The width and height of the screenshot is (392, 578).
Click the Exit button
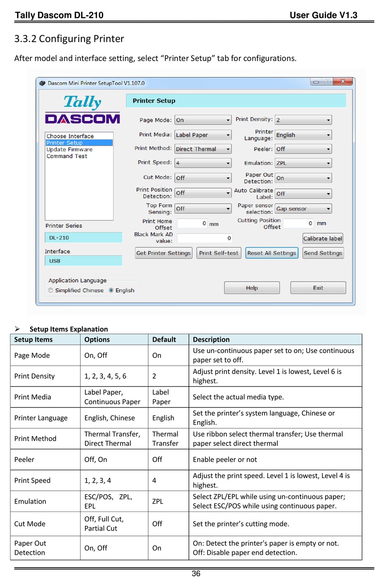318,288
